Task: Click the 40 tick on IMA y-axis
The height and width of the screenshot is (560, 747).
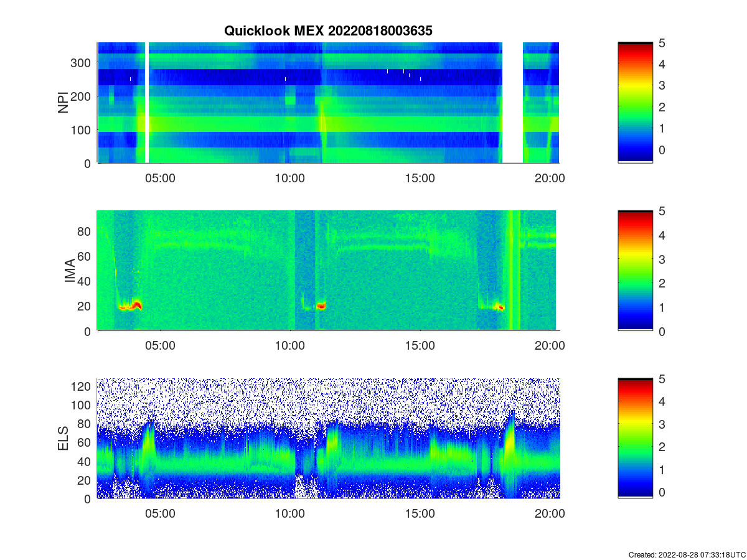Action: click(85, 281)
